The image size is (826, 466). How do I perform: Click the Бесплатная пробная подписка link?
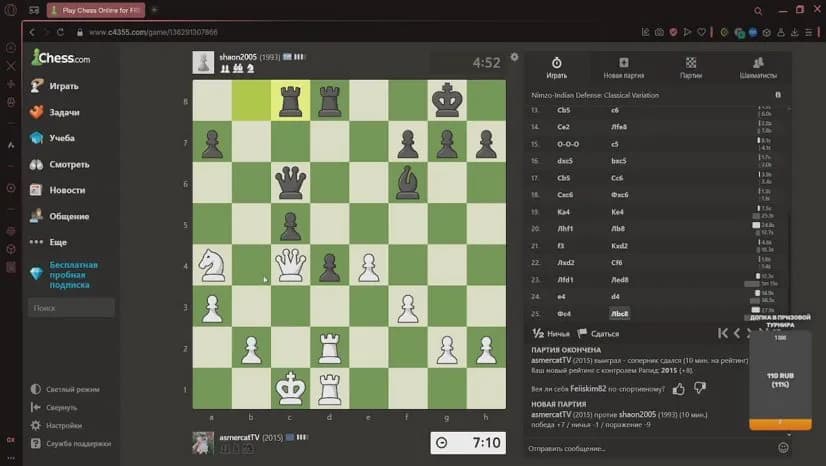[x=73, y=274]
